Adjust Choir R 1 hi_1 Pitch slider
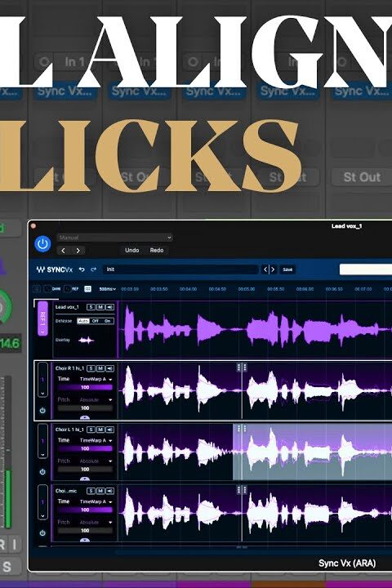 tap(85, 408)
